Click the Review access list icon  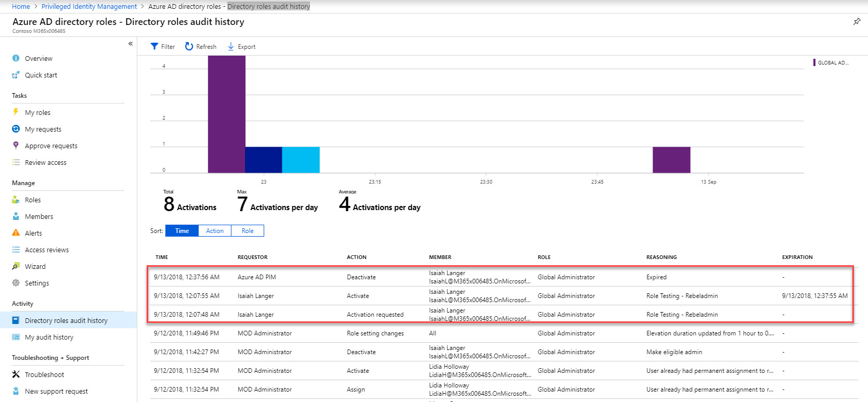(16, 162)
